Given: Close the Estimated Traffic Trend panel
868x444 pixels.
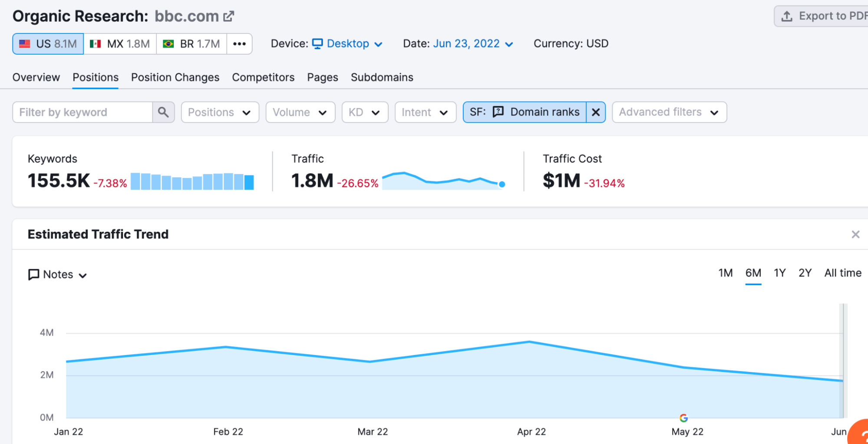Looking at the screenshot, I should (x=855, y=234).
